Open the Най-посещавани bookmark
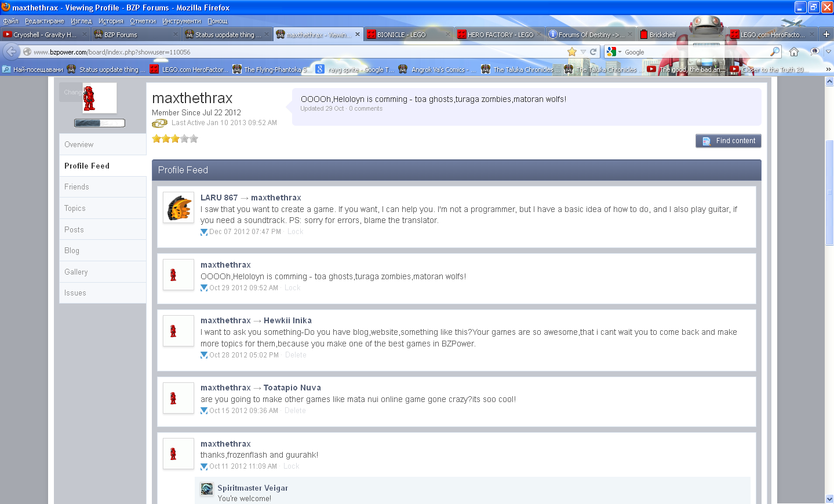This screenshot has height=504, width=834. click(33, 70)
